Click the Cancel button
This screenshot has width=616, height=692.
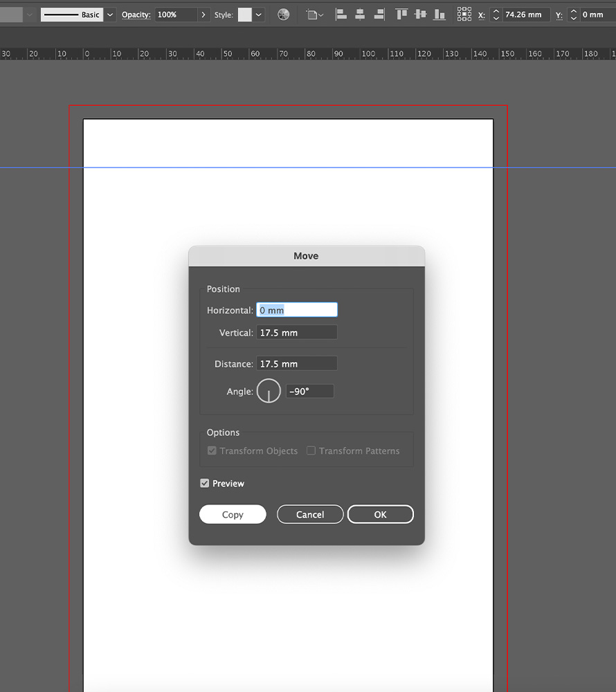(310, 514)
